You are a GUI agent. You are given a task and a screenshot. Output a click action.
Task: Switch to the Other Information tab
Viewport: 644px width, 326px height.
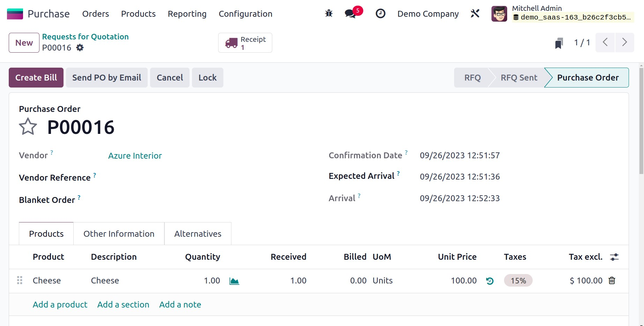coord(119,234)
